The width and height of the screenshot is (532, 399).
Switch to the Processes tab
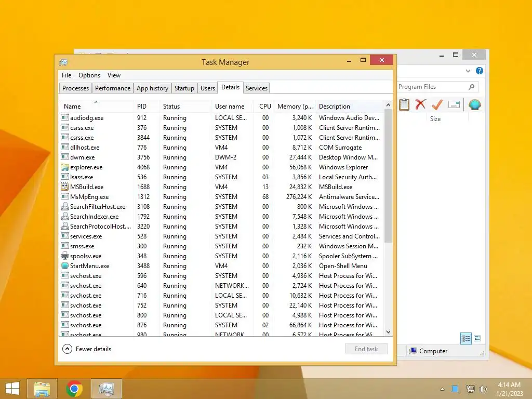[75, 88]
